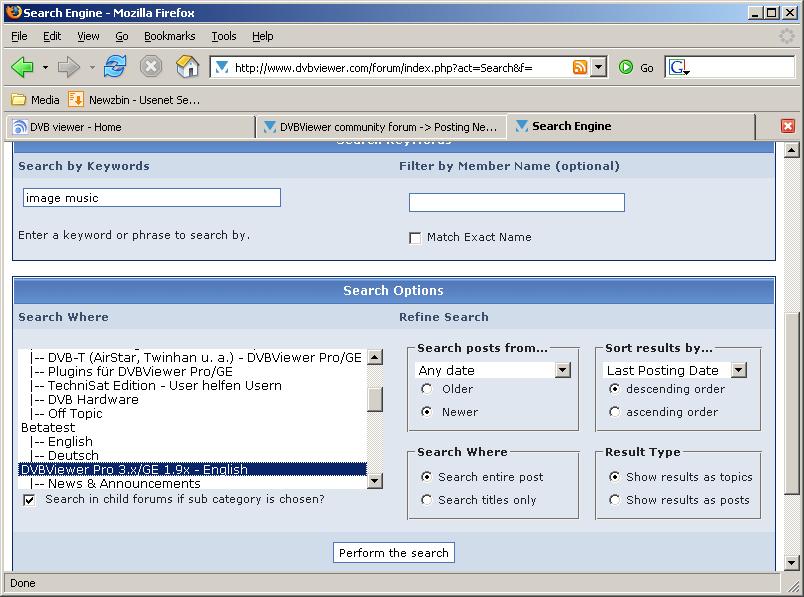Open the Media bookmarks folder
Viewport: 804px width, 597px height.
pos(35,100)
